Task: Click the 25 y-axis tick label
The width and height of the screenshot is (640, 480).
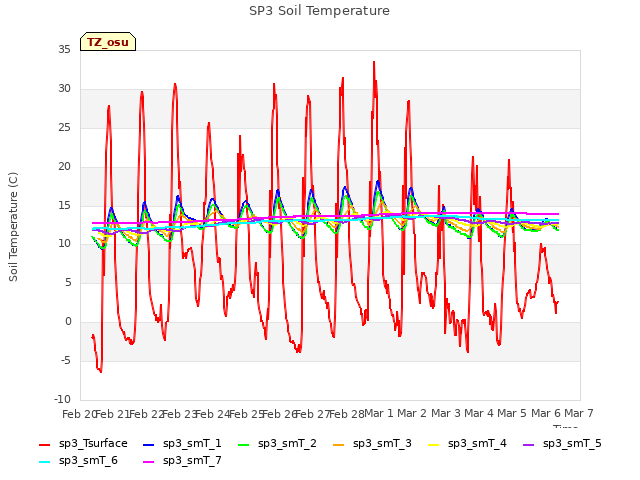Action: 64,128
